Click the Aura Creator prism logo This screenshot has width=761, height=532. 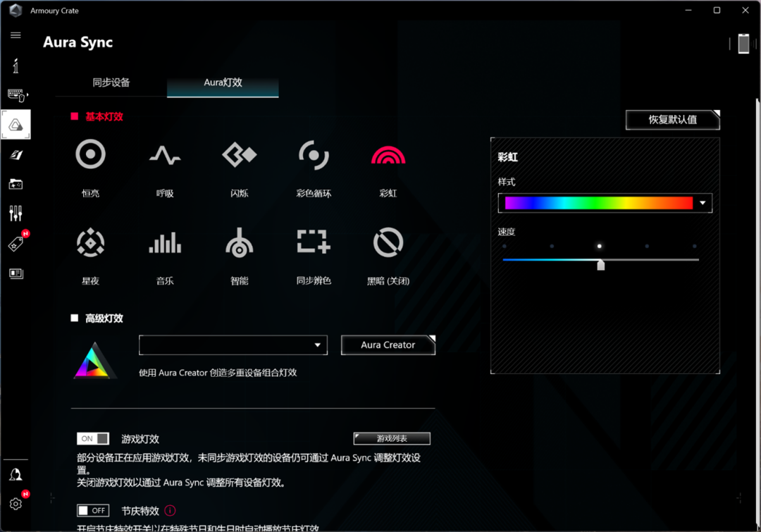[x=94, y=360]
